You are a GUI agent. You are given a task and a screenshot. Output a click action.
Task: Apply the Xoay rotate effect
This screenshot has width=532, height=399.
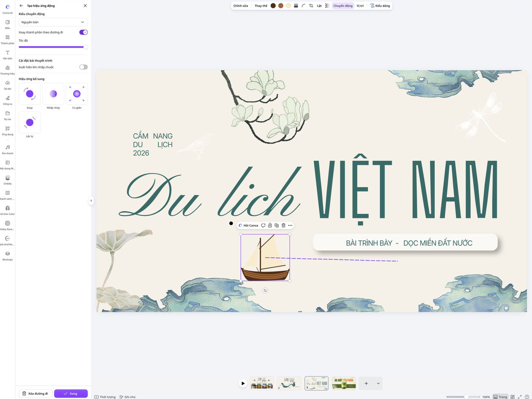coord(30,94)
